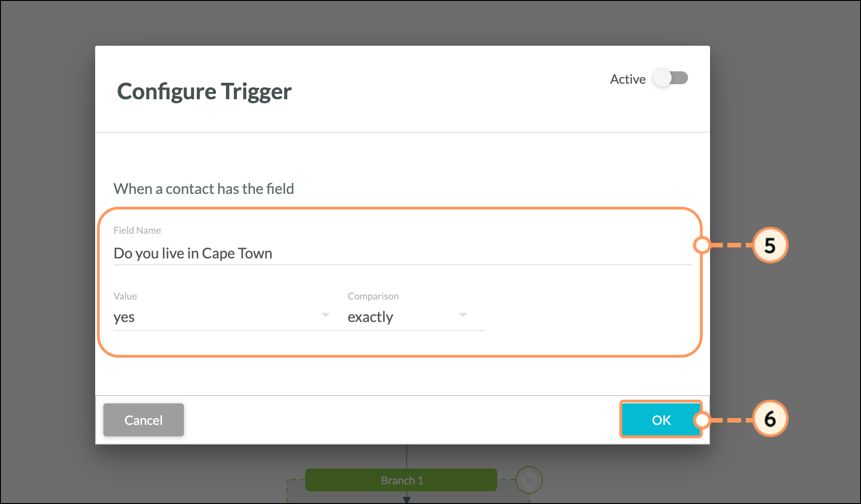Viewport: 861px width, 504px height.
Task: Click the step 6 callout badge
Action: coord(770,419)
